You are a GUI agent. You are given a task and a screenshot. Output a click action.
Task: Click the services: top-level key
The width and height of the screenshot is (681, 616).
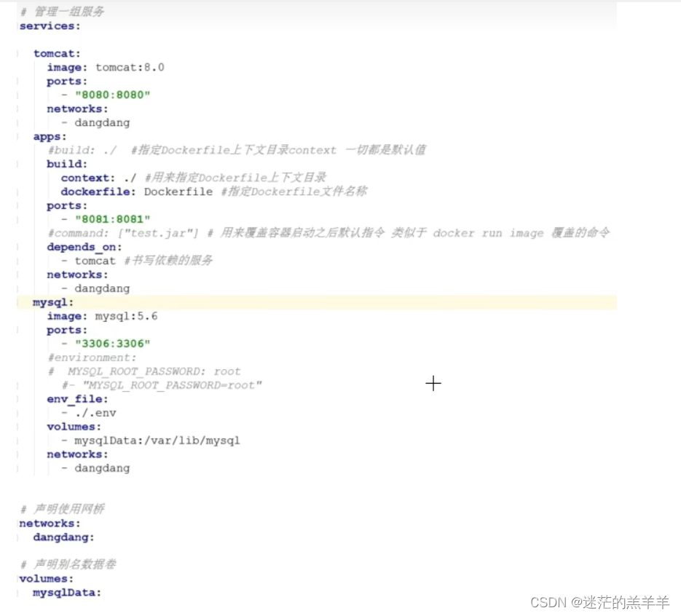[x=47, y=25]
